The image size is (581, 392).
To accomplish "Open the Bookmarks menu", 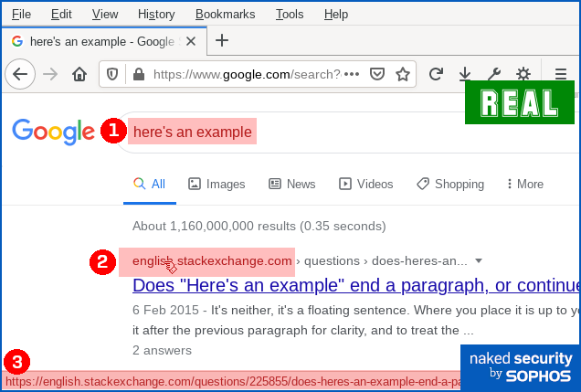I will pyautogui.click(x=225, y=14).
